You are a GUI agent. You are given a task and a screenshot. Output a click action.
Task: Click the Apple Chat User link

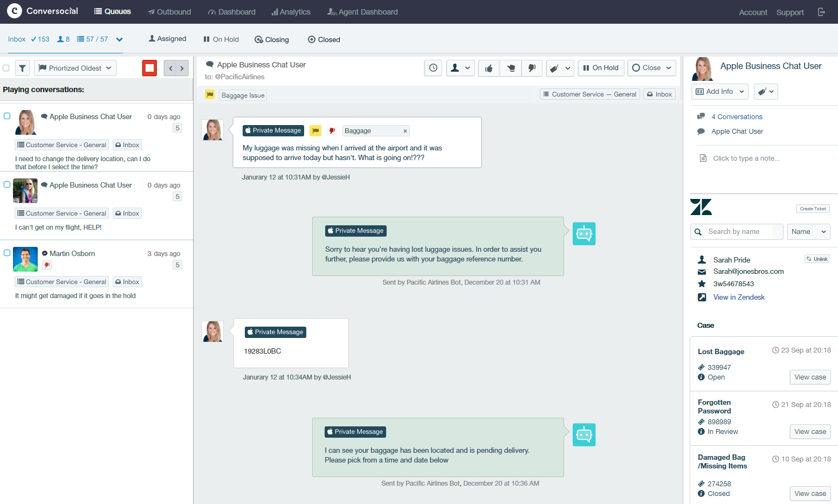pyautogui.click(x=737, y=132)
